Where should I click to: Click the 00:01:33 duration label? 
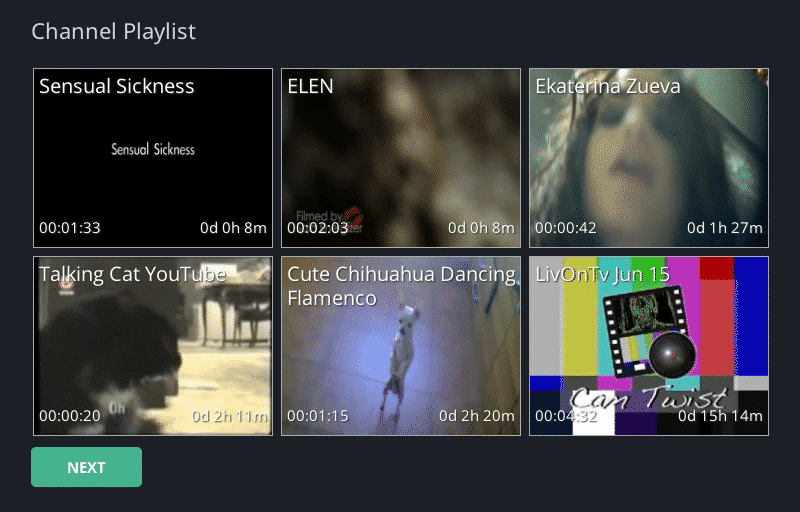point(70,228)
